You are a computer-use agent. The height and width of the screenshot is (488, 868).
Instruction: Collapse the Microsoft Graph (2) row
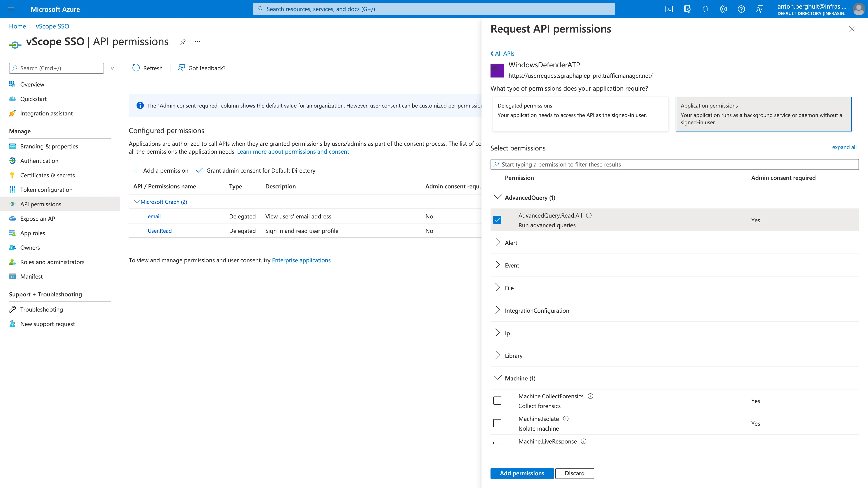137,202
